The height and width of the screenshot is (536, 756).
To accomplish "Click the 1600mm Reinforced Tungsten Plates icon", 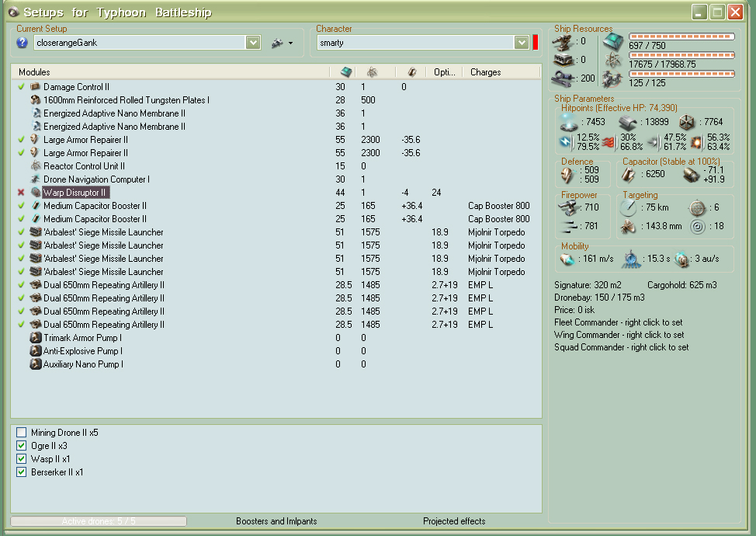I will tap(35, 100).
